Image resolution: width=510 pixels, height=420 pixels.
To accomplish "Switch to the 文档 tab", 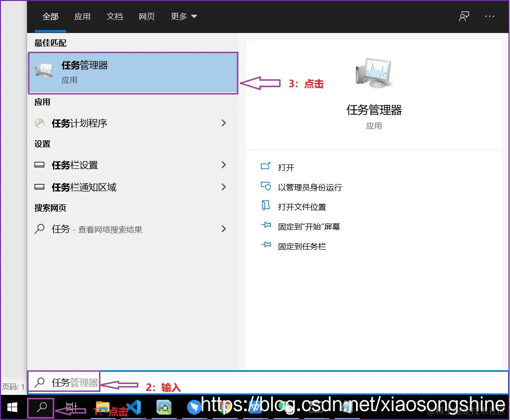I will [115, 17].
